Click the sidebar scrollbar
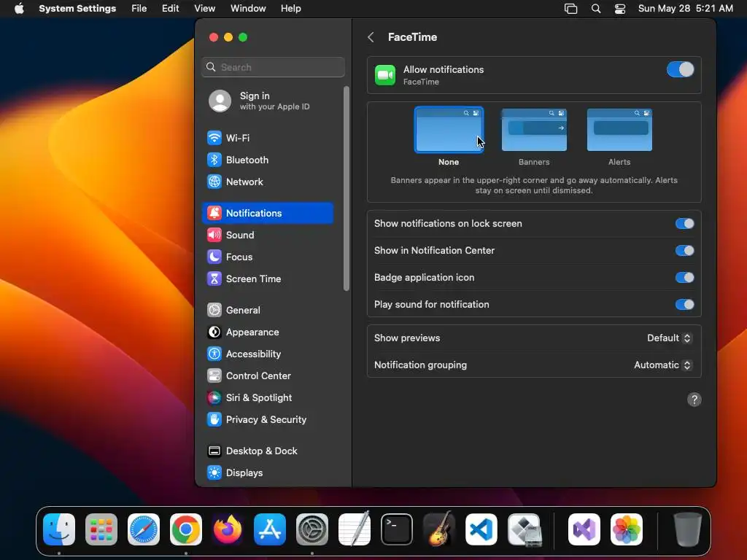747x560 pixels. click(x=347, y=189)
